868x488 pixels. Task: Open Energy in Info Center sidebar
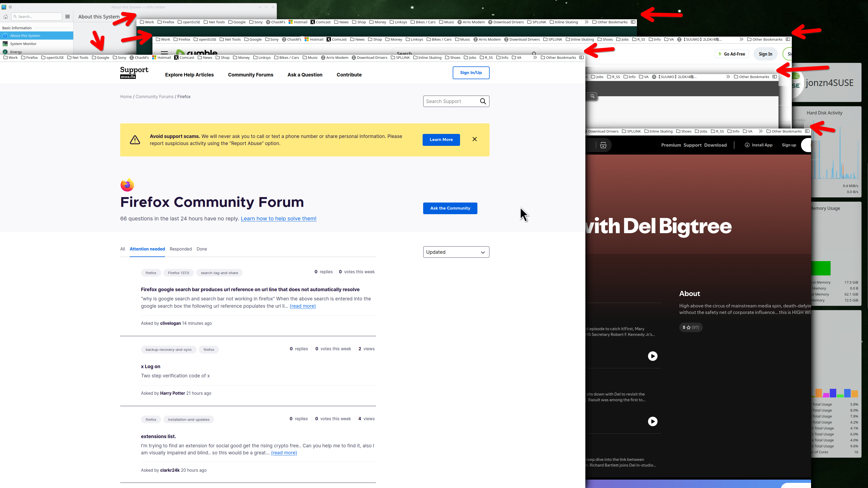37,52
